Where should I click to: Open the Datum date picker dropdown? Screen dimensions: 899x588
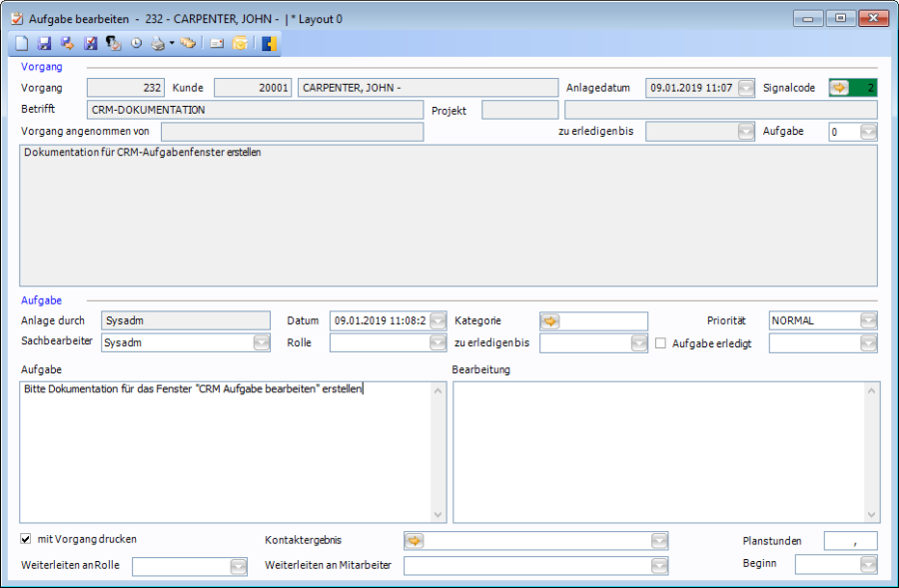tap(438, 321)
